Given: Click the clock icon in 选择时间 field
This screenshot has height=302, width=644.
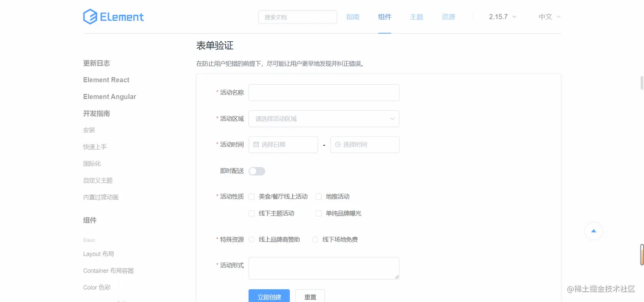Looking at the screenshot, I should tap(338, 144).
